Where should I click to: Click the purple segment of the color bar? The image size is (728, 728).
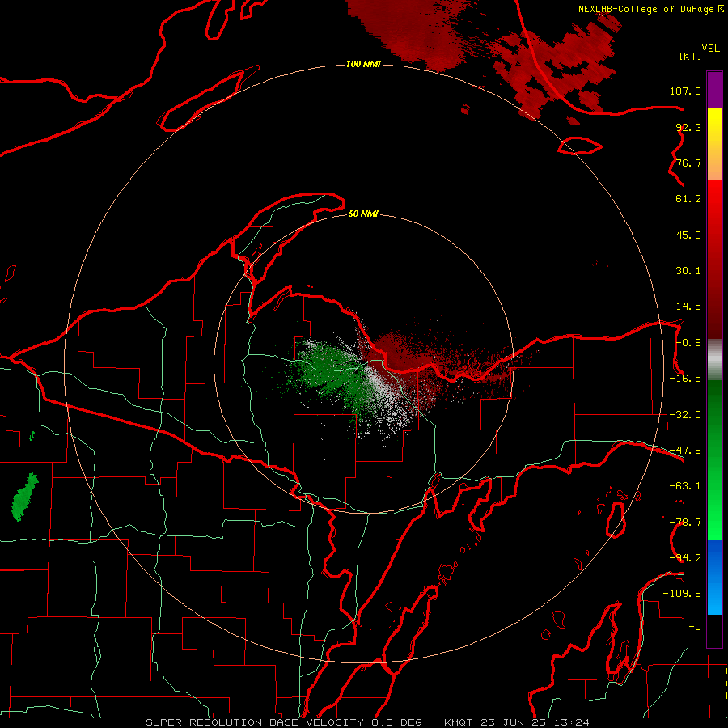tap(714, 90)
